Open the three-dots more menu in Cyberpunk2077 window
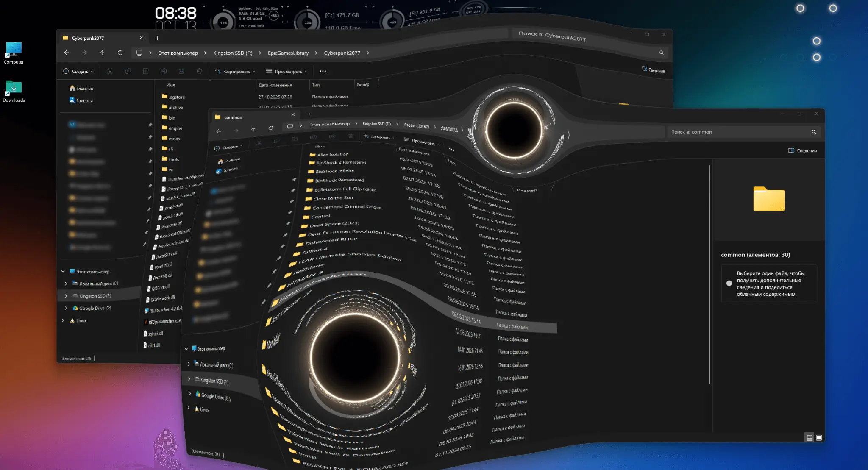This screenshot has height=470, width=868. click(x=323, y=71)
